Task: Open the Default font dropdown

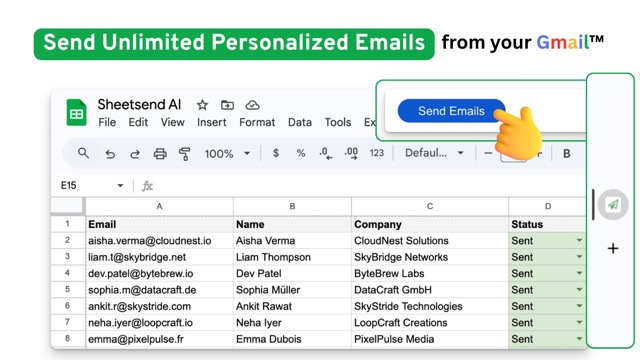Action: pyautogui.click(x=434, y=153)
